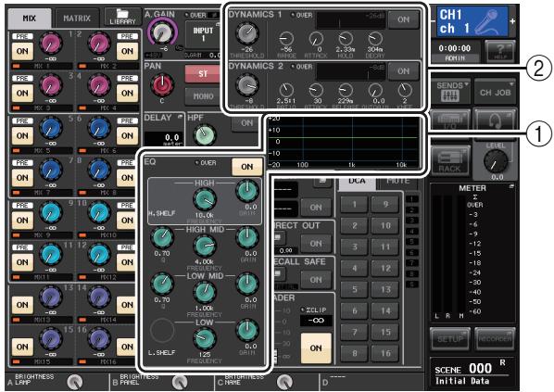
Task: Select the EQ HIGH gain knob
Action: (x=247, y=191)
